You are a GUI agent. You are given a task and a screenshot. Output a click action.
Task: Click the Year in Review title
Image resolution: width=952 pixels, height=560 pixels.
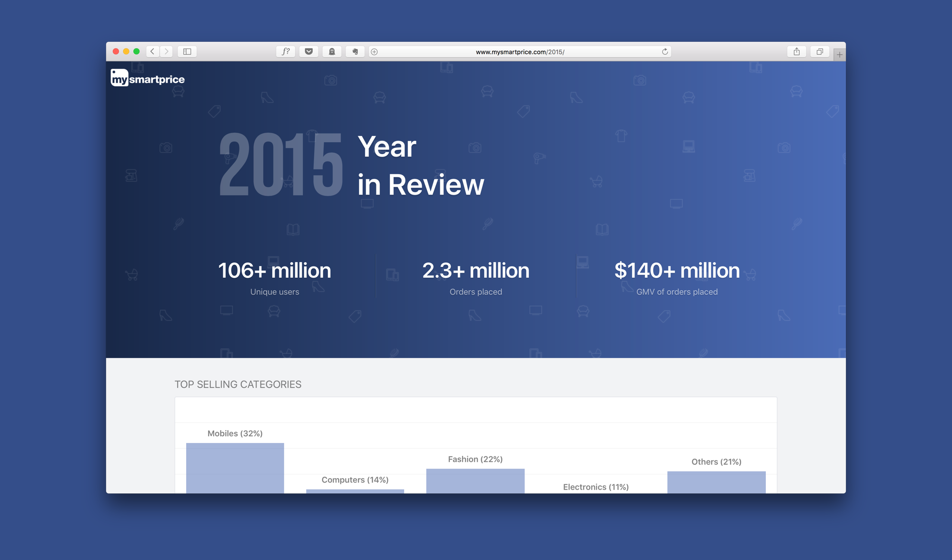(421, 166)
